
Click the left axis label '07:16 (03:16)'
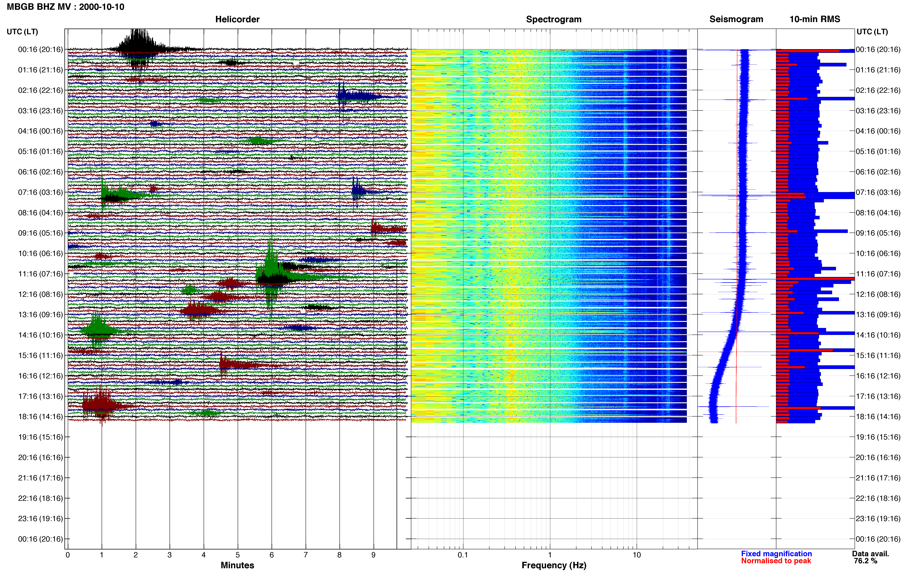click(40, 192)
